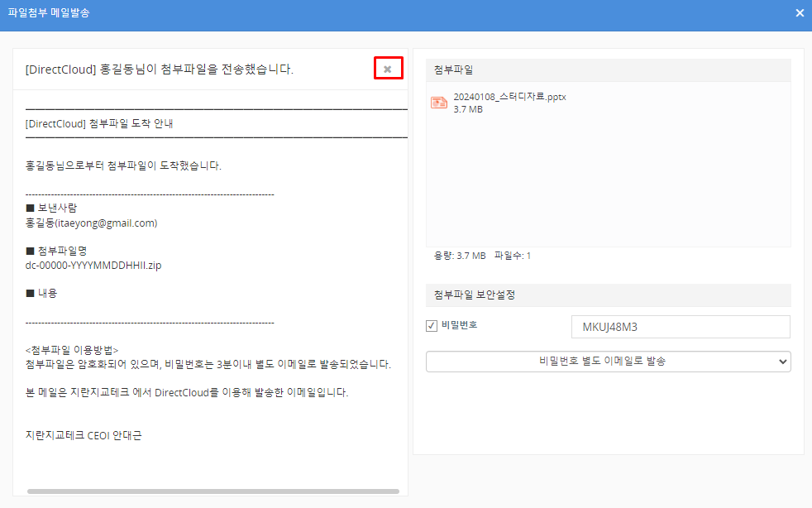Screen dimensions: 812x508
Task: Click the 비밀번호 checkbox label
Action: pos(459,325)
